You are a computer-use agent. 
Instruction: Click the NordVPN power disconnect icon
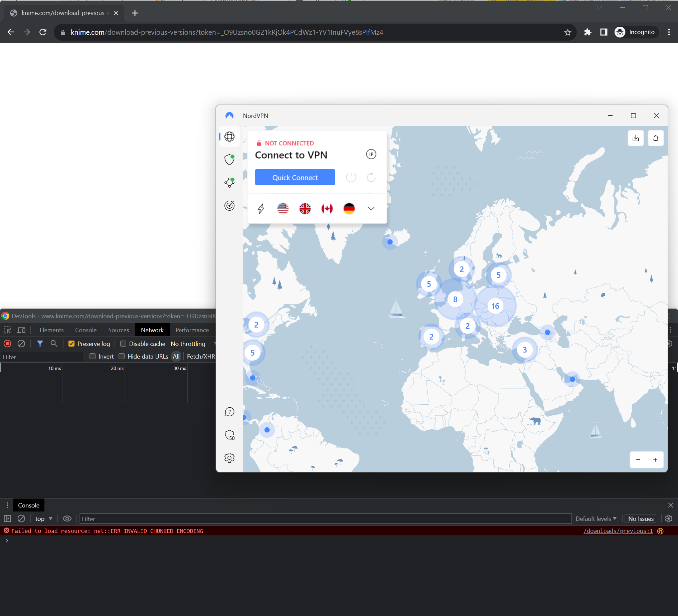[351, 177]
